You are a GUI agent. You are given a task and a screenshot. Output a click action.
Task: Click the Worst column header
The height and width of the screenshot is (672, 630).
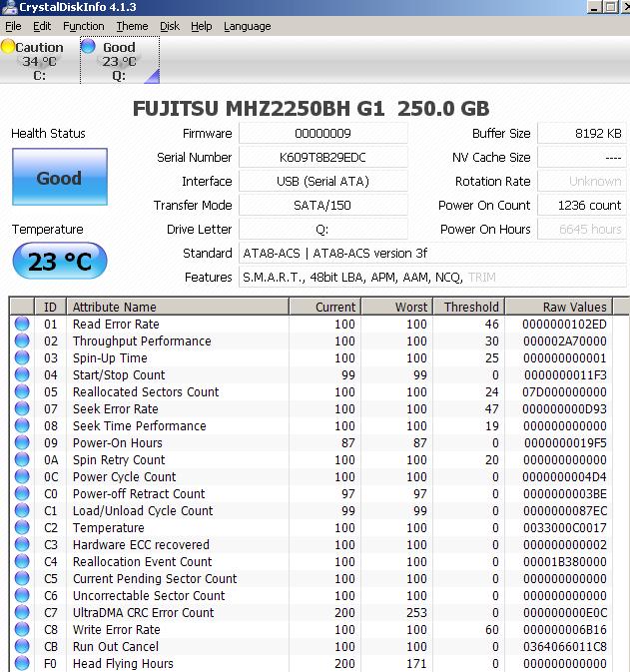pyautogui.click(x=396, y=307)
